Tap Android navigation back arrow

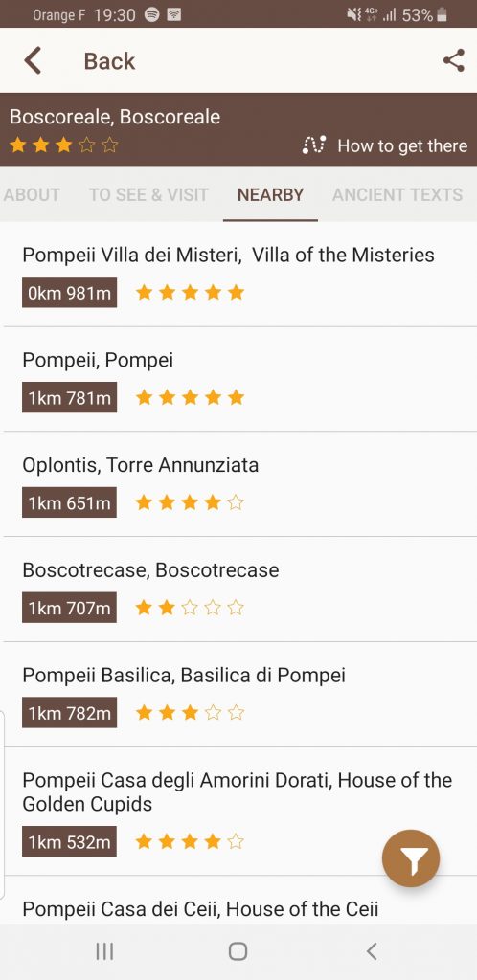[372, 951]
